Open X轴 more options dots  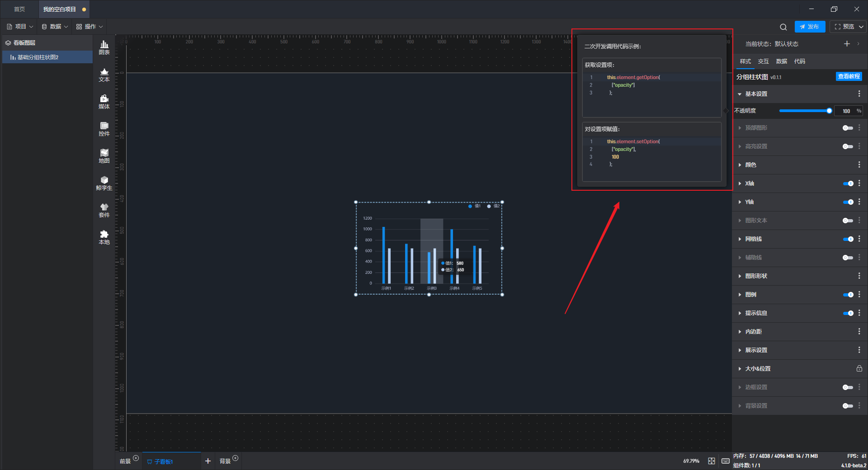coord(859,183)
